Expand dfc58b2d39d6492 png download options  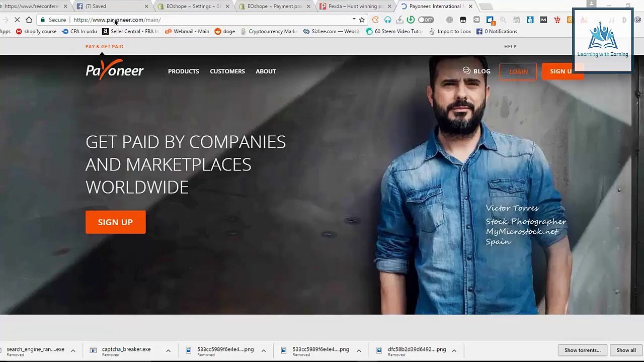[x=454, y=350]
